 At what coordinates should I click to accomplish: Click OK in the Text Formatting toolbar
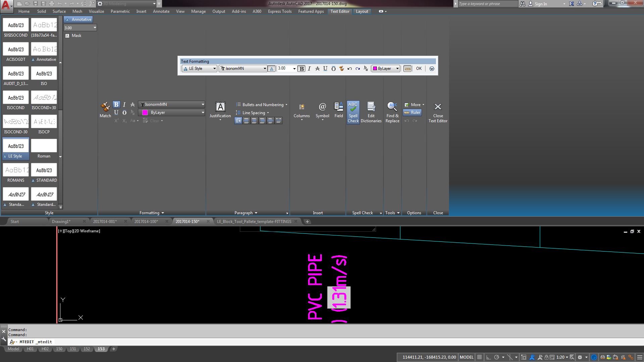pyautogui.click(x=419, y=69)
